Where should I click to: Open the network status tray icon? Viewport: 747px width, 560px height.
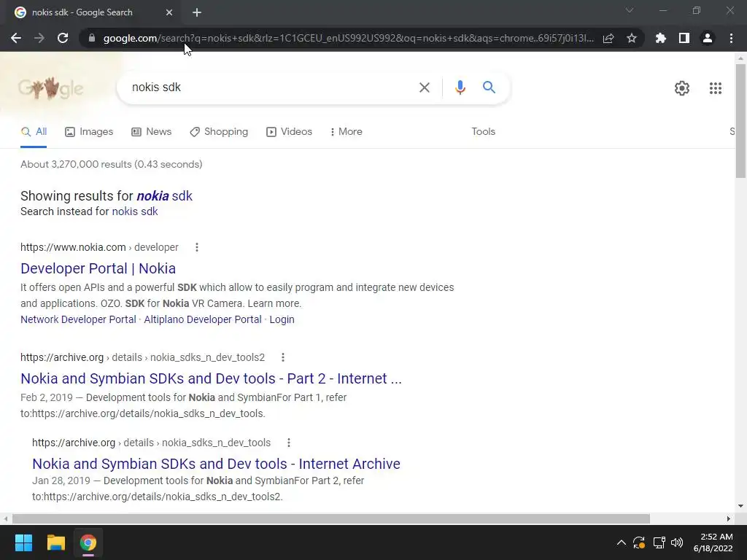click(659, 542)
